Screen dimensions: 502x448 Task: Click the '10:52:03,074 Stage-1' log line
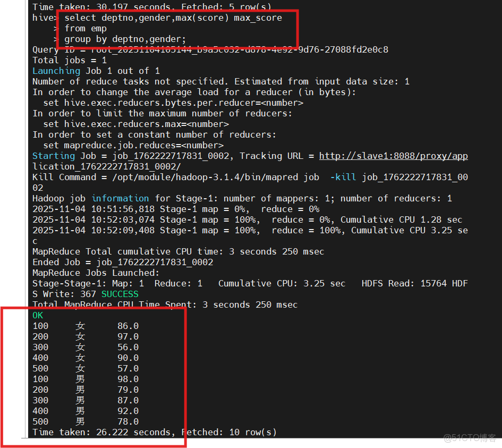(x=247, y=219)
